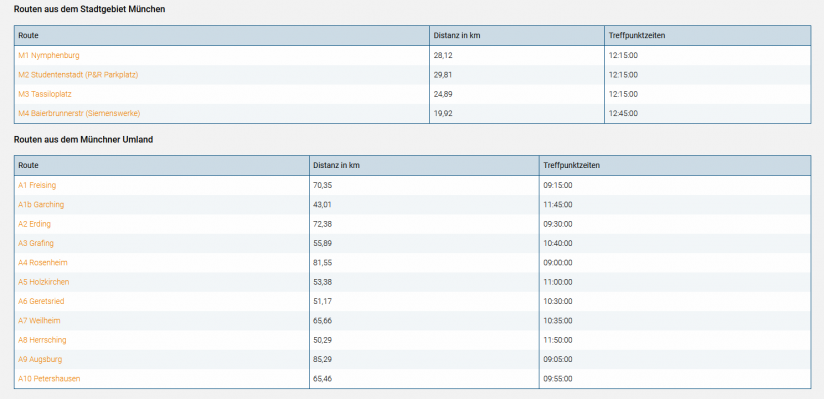Click the meeting time 10:30:00
This screenshot has height=399, width=824.
point(558,301)
